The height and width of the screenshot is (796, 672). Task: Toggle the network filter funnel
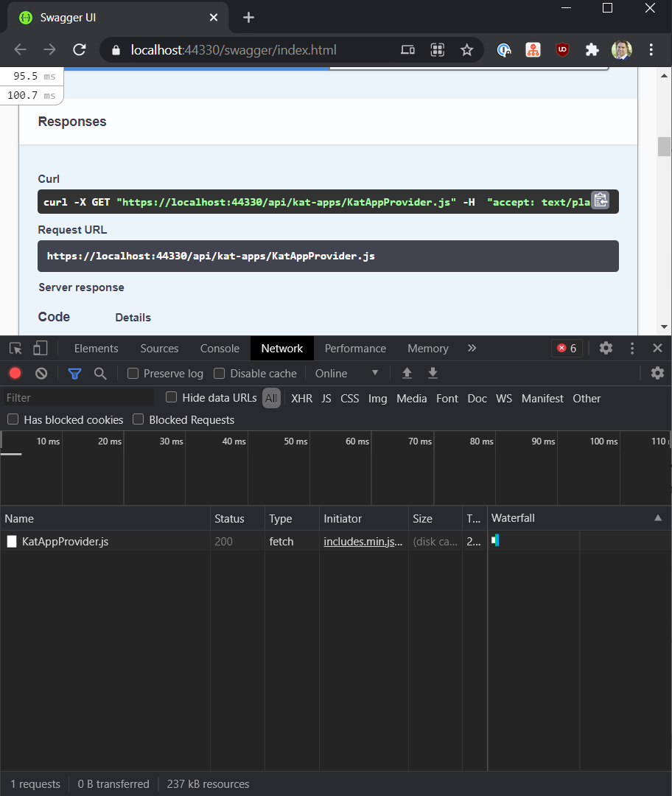[x=74, y=374]
